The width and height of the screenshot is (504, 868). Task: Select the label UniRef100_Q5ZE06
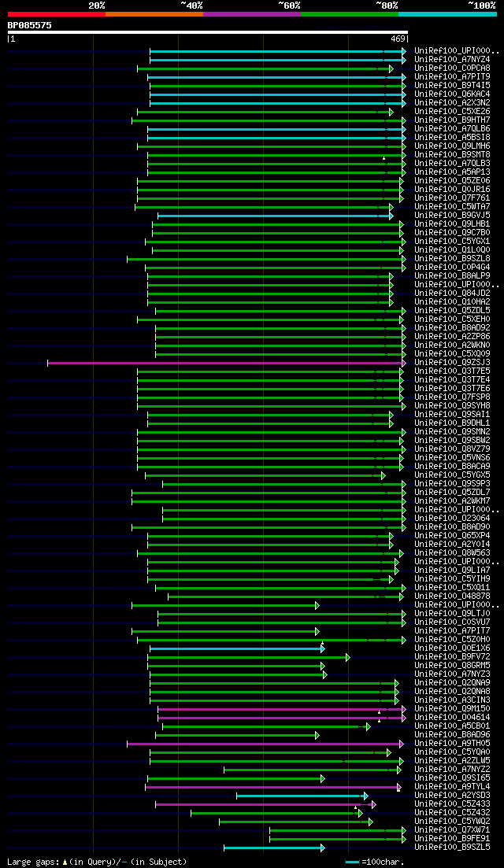pyautogui.click(x=453, y=181)
